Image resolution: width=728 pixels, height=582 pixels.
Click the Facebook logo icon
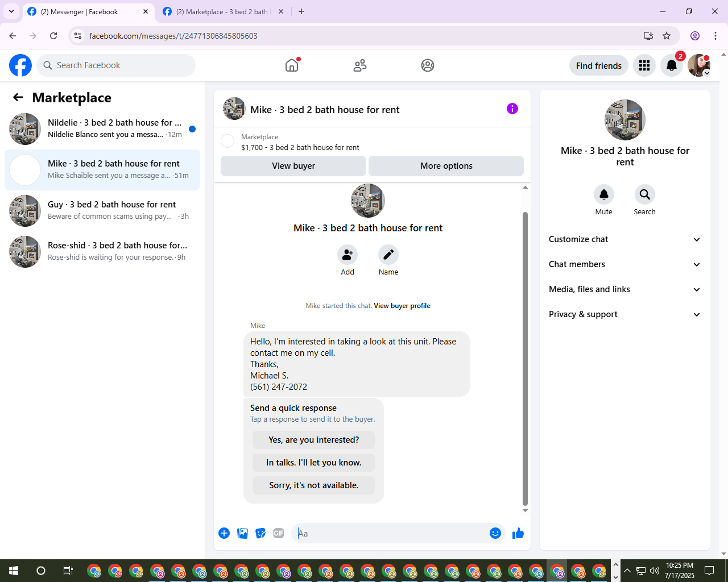20,65
